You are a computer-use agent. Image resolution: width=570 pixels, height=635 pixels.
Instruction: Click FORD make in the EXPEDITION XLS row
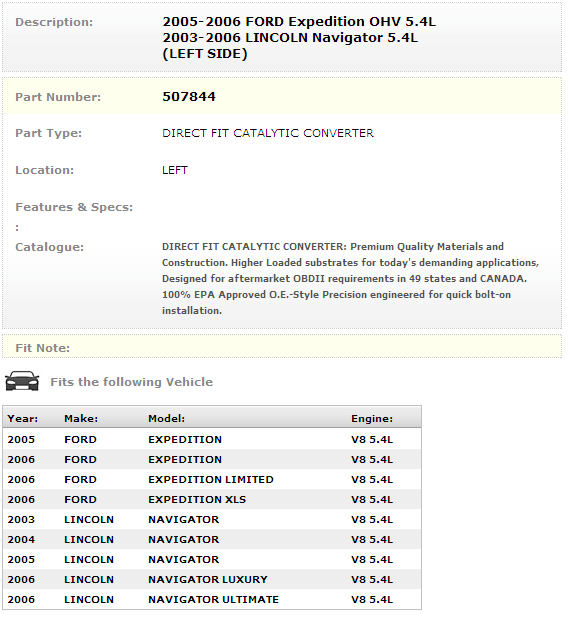point(80,499)
